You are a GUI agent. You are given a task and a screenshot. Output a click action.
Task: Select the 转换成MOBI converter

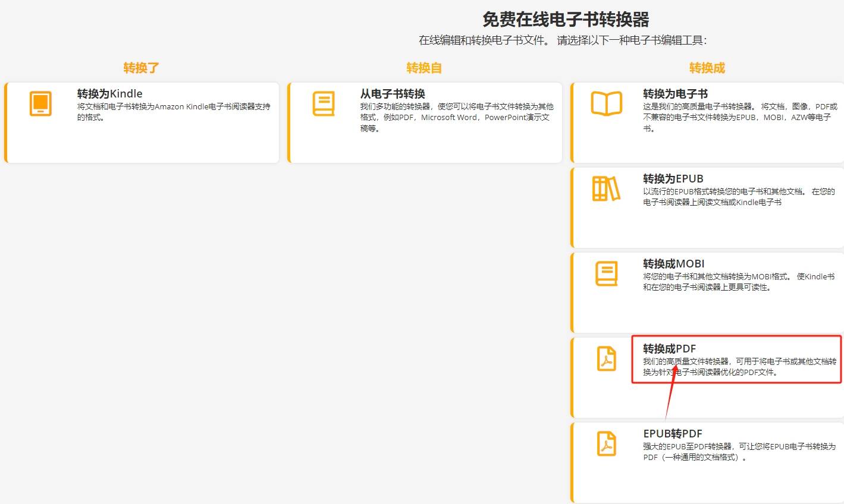coord(708,292)
